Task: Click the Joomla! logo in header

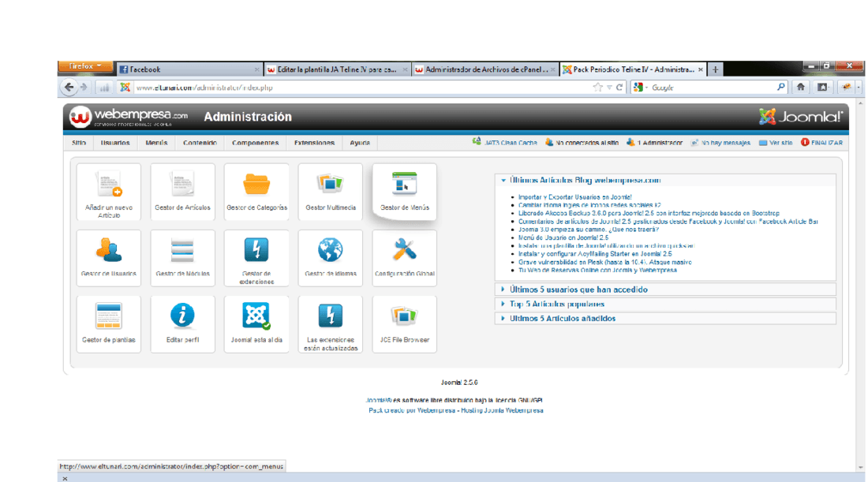Action: click(x=800, y=117)
